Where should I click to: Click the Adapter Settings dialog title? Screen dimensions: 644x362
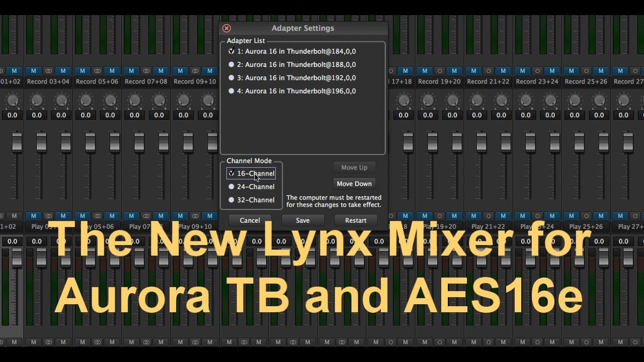coord(303,28)
